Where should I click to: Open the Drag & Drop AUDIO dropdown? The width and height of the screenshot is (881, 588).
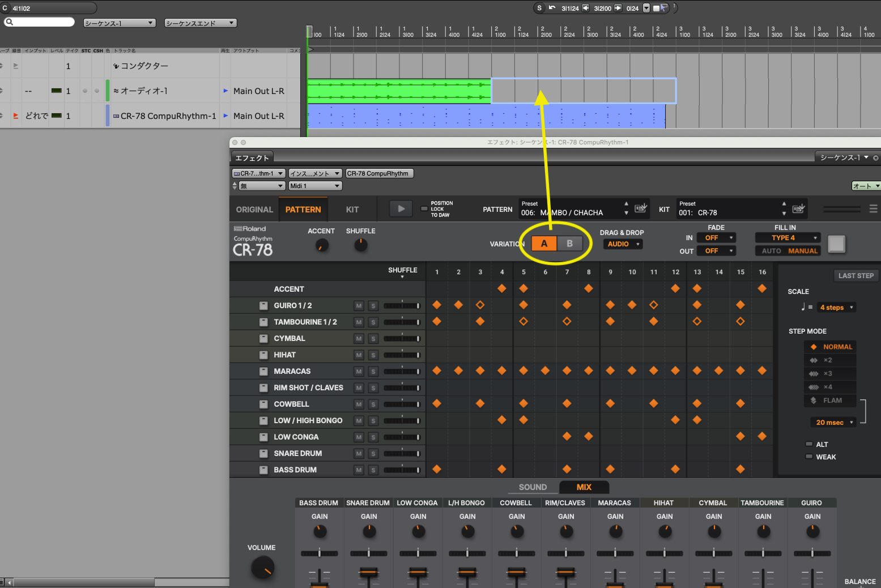(x=623, y=244)
